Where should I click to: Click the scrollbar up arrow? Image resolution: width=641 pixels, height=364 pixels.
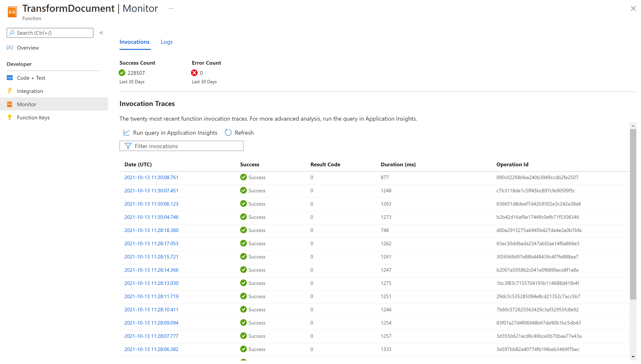coord(633,126)
